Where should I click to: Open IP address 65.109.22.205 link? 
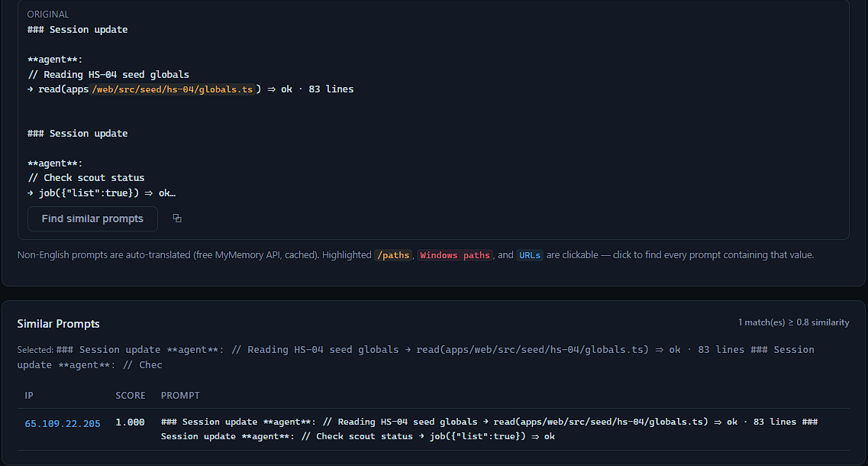[x=63, y=424]
